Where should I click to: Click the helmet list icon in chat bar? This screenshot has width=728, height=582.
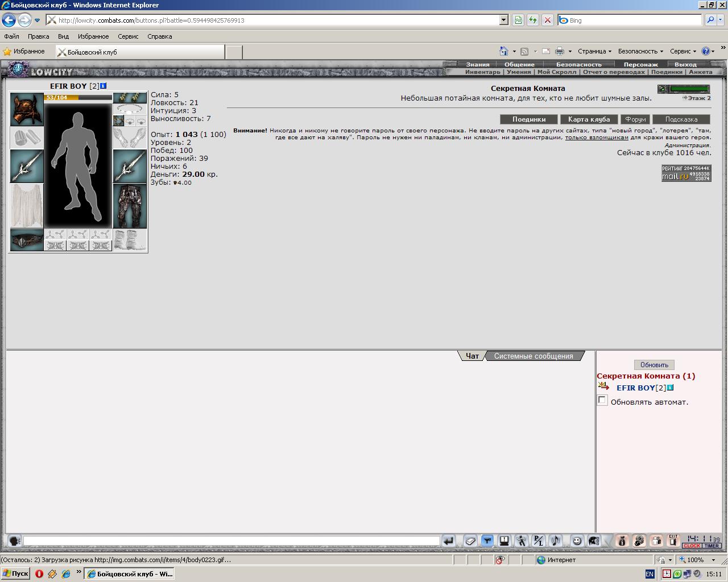tap(594, 541)
